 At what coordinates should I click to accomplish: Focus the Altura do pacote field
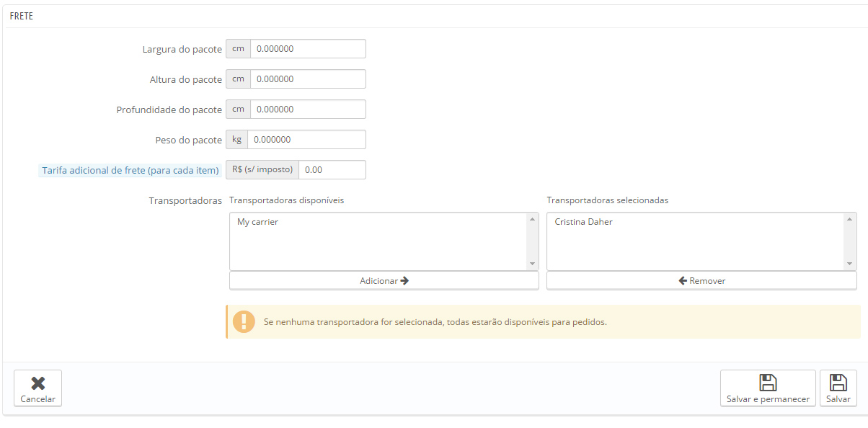point(308,79)
